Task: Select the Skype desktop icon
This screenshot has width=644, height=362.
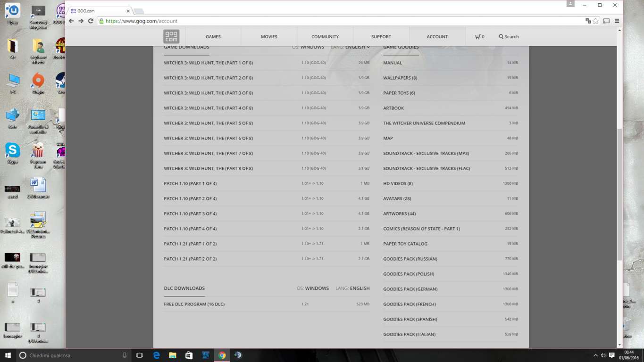Action: 13,154
